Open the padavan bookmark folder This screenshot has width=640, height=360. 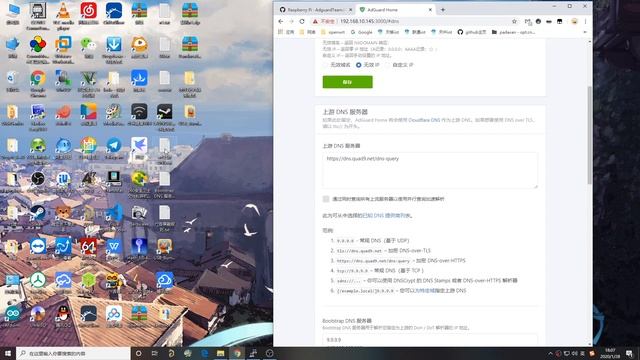[x=513, y=32]
